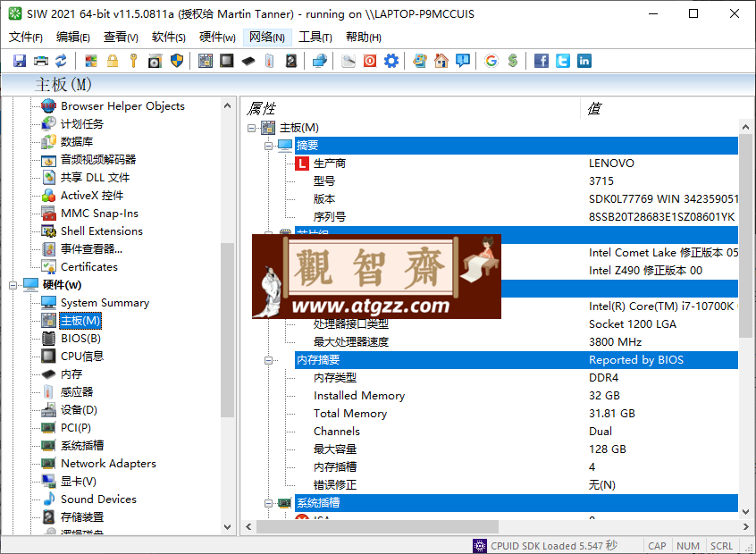Screen dimensions: 756x554
Task: Select 存储装置 in the tree
Action: [82, 516]
